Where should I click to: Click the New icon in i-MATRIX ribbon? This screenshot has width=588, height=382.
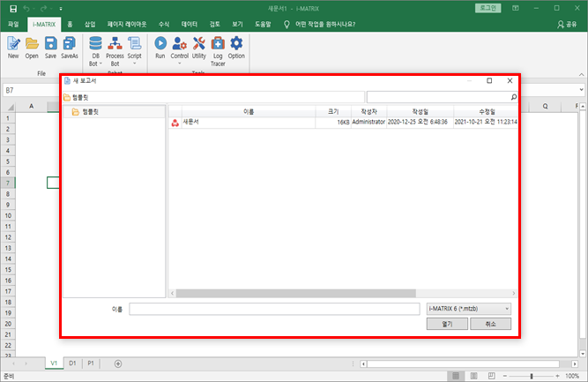tap(13, 46)
